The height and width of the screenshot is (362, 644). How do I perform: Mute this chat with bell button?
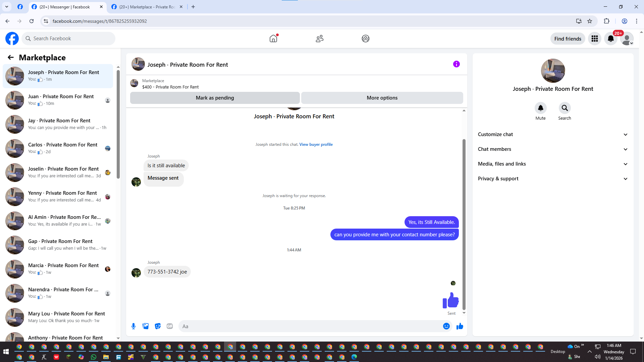pos(540,108)
